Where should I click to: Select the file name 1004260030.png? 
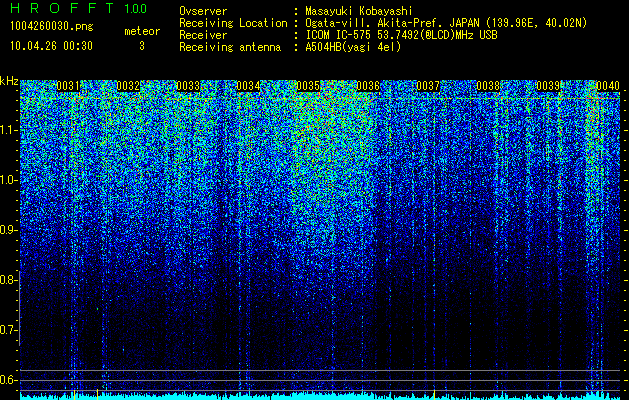[x=52, y=27]
